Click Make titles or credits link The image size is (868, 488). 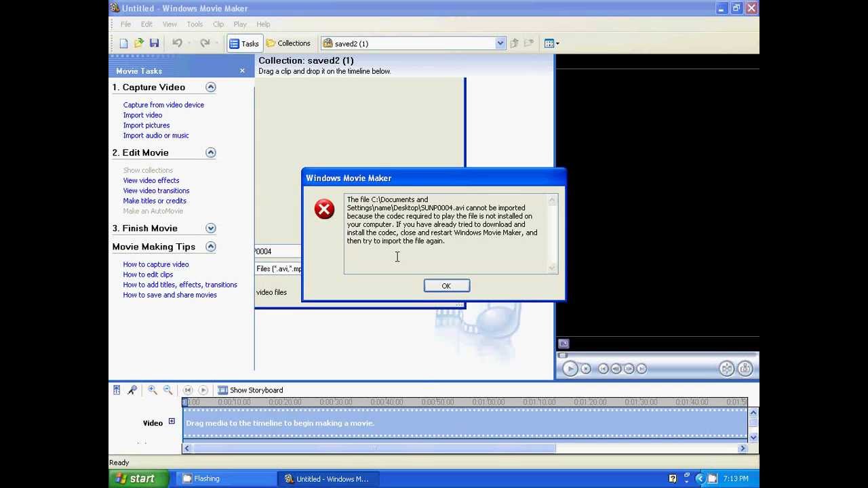click(155, 201)
